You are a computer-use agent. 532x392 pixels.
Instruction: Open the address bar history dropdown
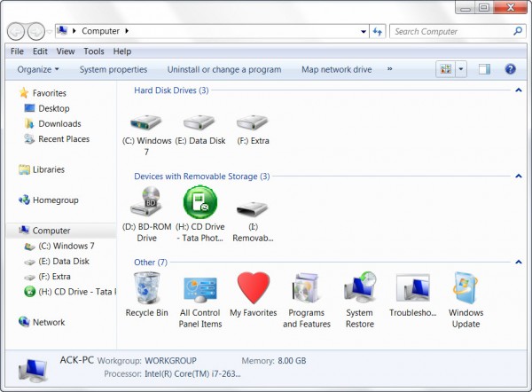364,32
